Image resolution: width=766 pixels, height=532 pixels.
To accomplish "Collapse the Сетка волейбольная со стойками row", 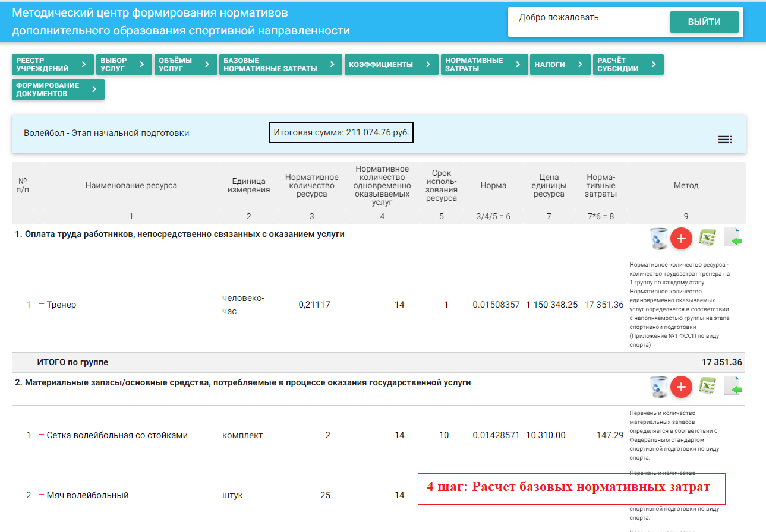I will [42, 435].
